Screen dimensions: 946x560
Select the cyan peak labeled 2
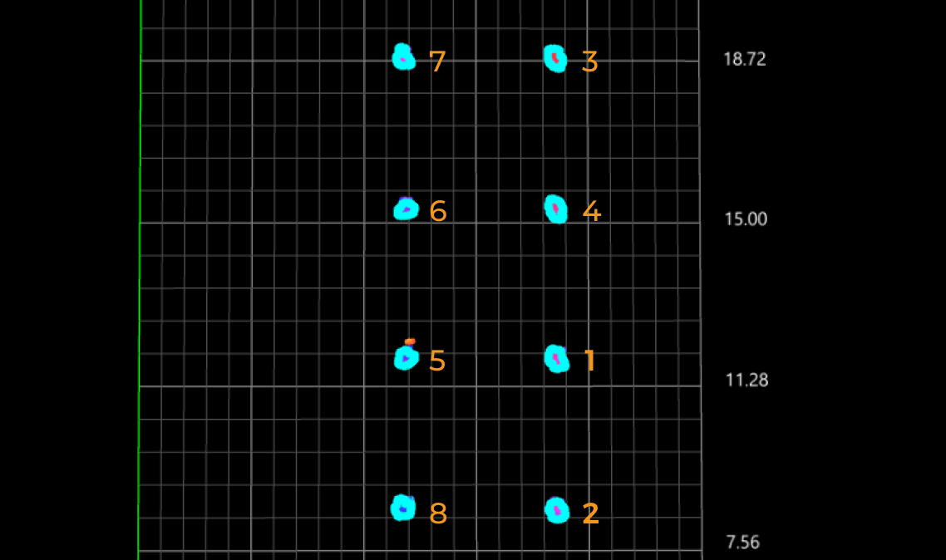click(x=557, y=511)
